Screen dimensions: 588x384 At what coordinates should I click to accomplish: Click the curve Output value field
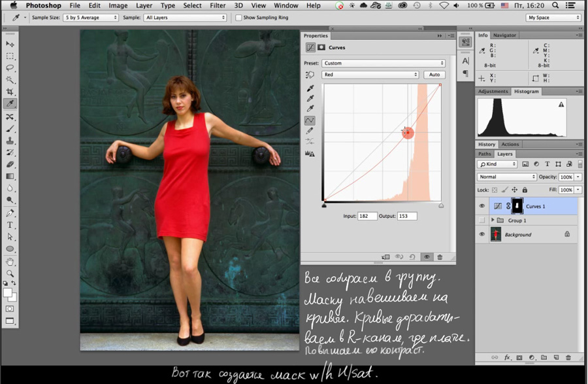(406, 216)
